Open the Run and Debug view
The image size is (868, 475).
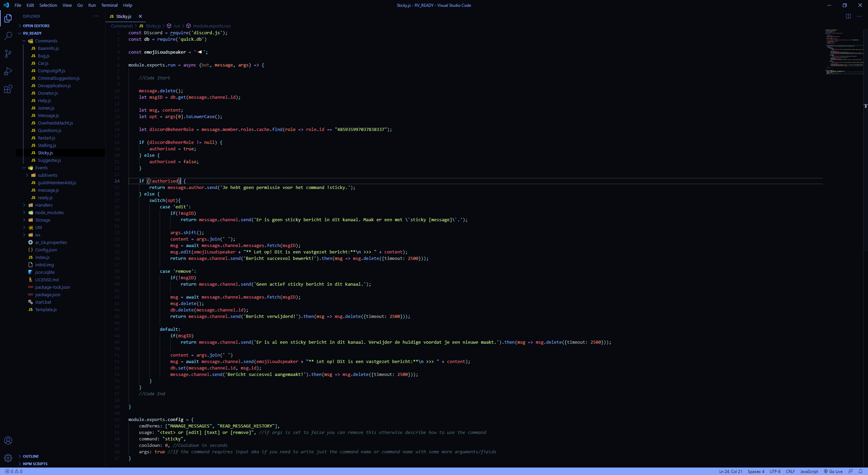click(8, 71)
